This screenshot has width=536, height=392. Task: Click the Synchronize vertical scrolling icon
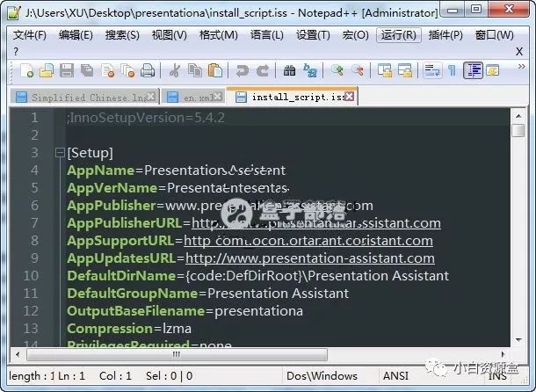(x=385, y=70)
